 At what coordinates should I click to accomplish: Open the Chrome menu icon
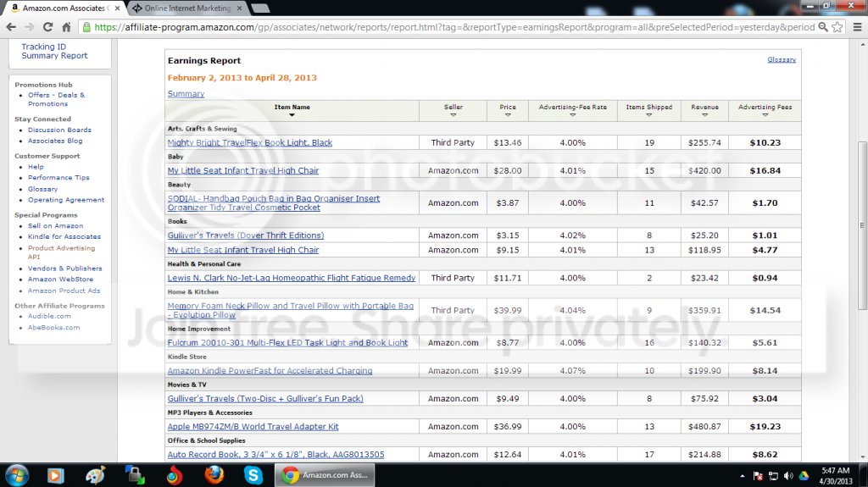click(857, 26)
